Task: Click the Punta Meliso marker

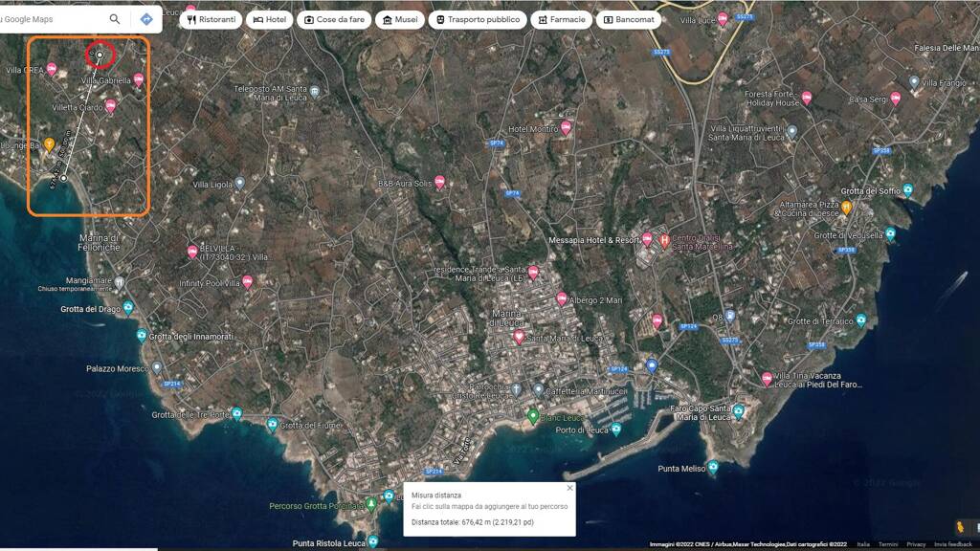Action: [712, 468]
